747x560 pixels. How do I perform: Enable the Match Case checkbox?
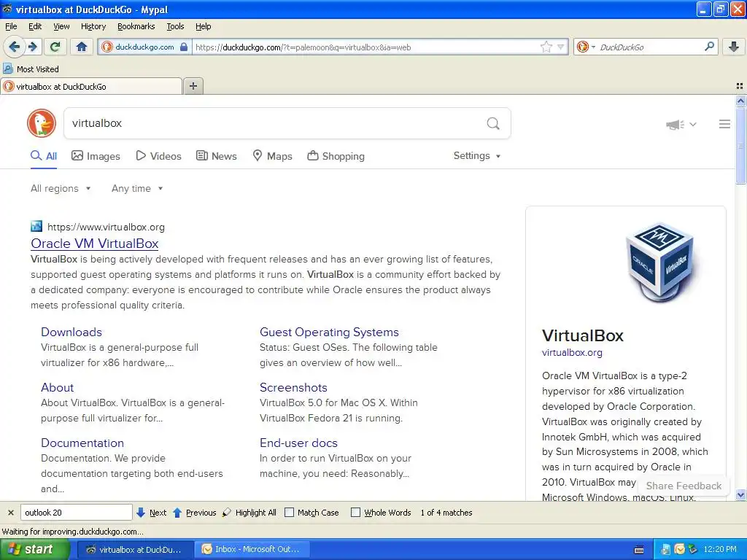(289, 513)
